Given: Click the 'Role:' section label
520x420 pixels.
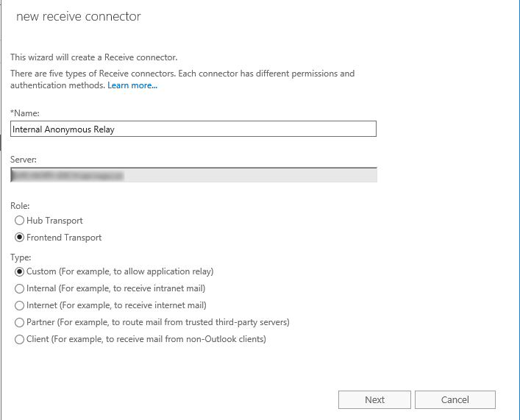Looking at the screenshot, I should click(x=20, y=206).
